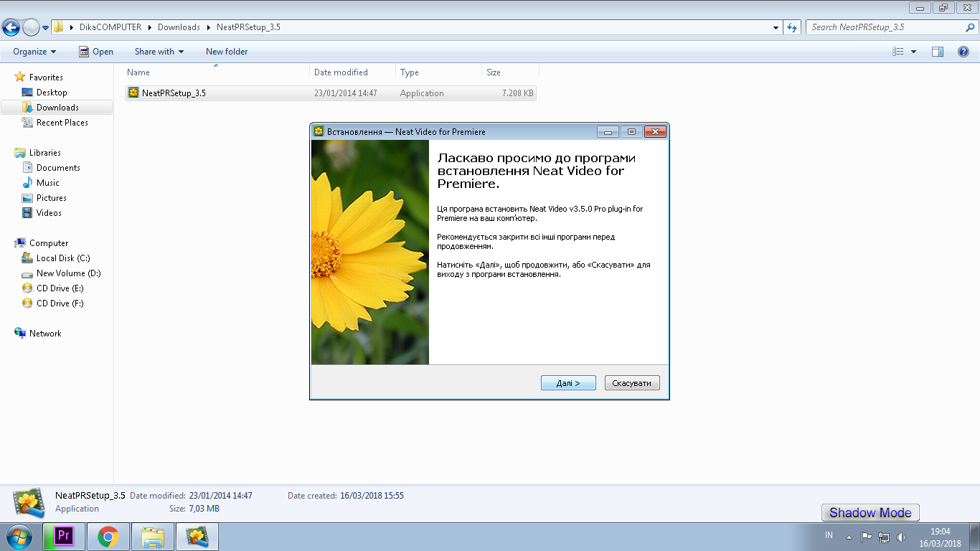
Task: Select Recent Places in navigation pane
Action: click(62, 123)
